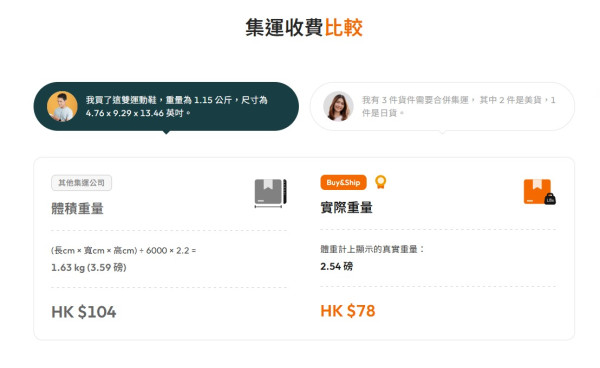Select the 體積重量 heading

pyautogui.click(x=77, y=209)
